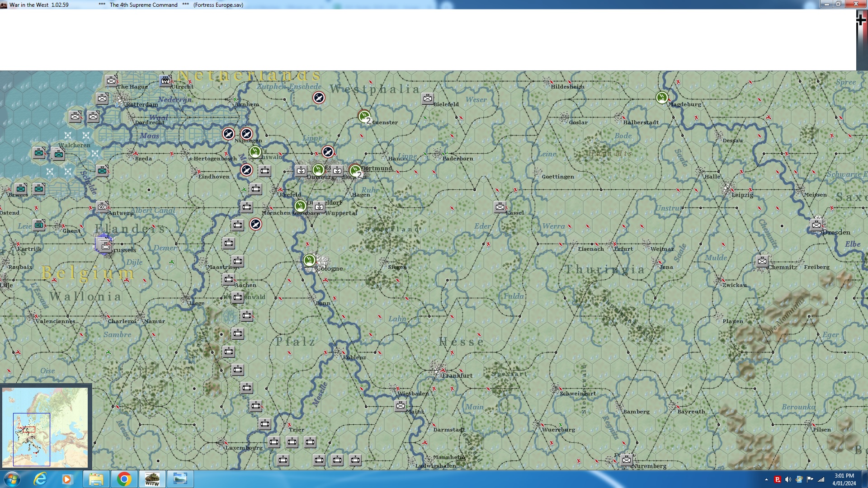Click the flak unit stack at Muenster
This screenshot has width=868, height=488.
(364, 117)
